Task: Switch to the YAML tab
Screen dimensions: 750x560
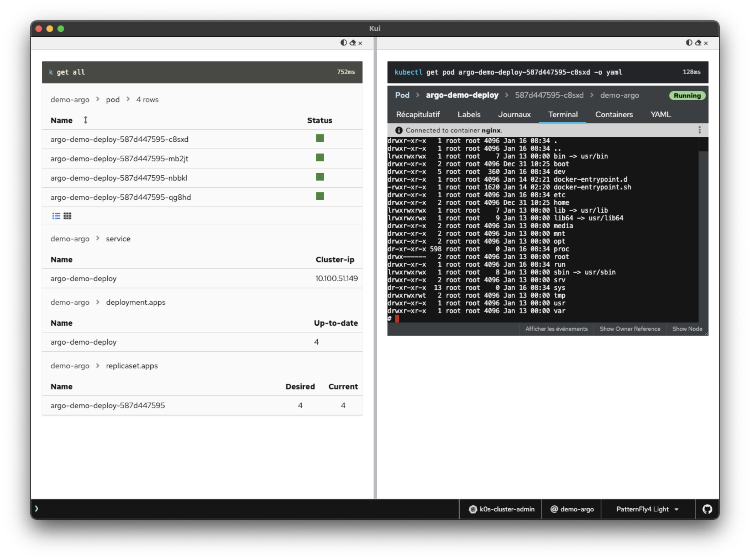Action: point(660,115)
